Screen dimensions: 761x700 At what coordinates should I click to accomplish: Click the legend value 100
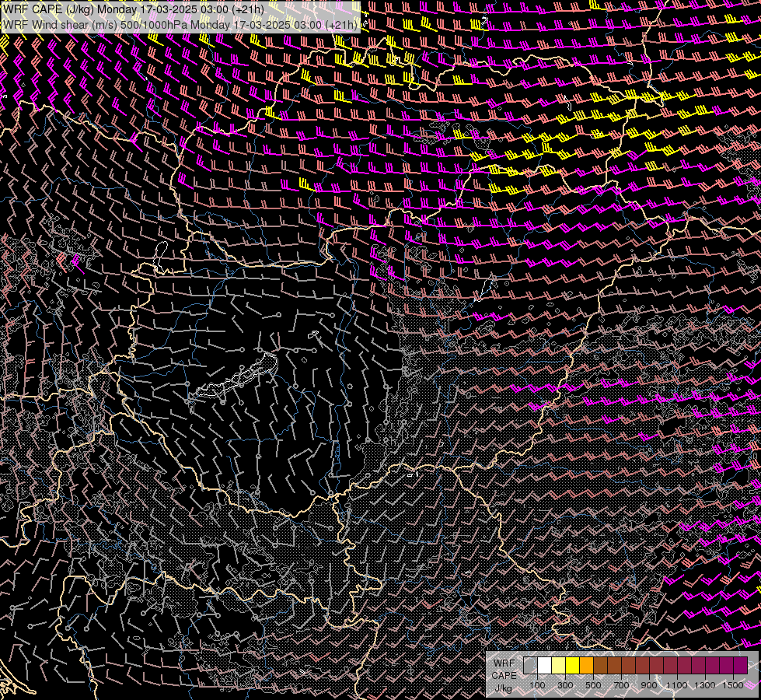pos(538,685)
